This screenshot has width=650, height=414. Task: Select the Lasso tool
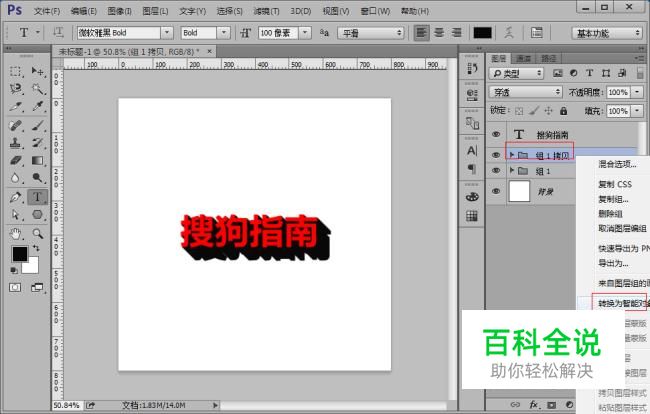(x=16, y=89)
